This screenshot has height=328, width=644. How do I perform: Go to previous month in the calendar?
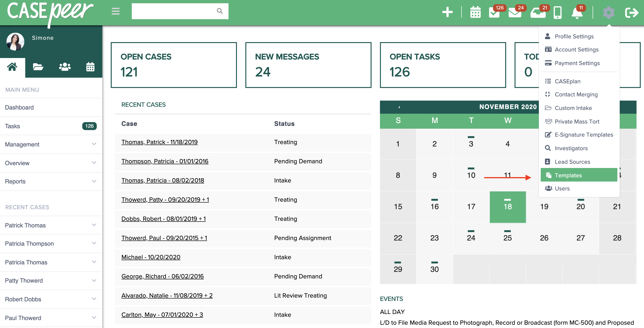click(x=399, y=107)
